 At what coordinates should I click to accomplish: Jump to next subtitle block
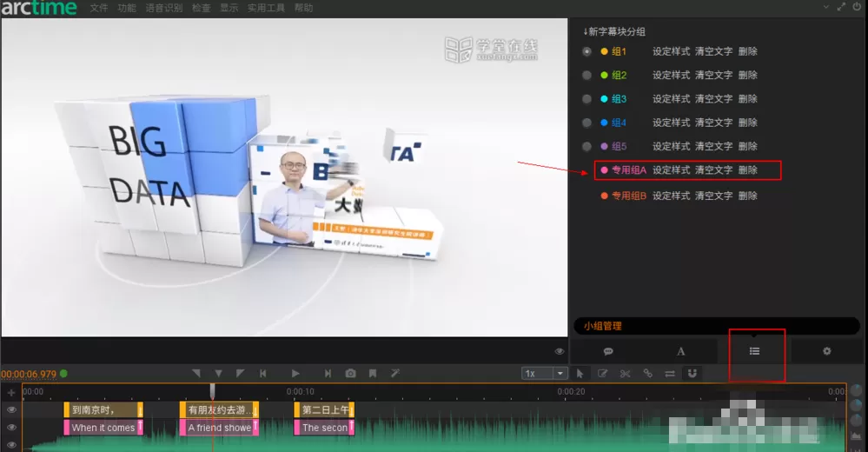pos(328,374)
